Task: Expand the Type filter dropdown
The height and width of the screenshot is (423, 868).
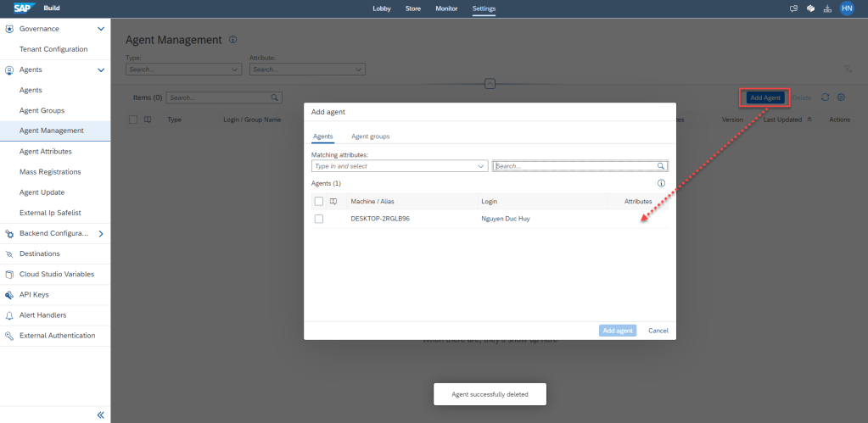Action: (x=235, y=70)
